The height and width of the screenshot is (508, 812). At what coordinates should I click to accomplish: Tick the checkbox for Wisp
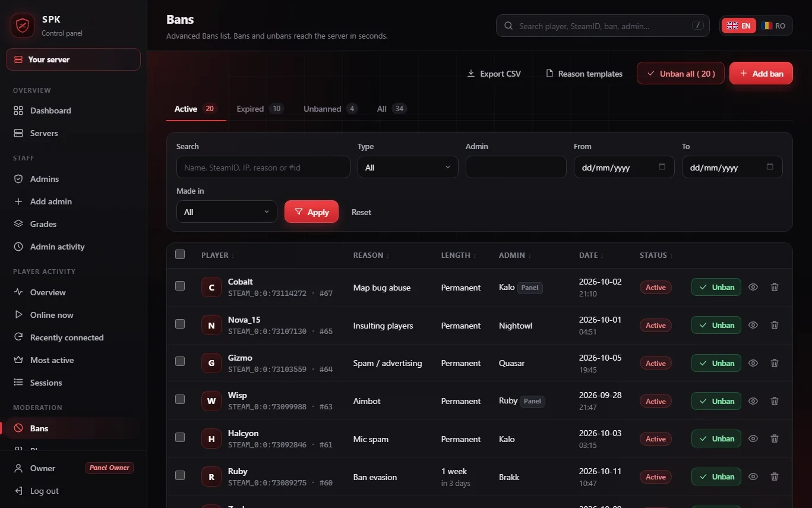click(180, 399)
